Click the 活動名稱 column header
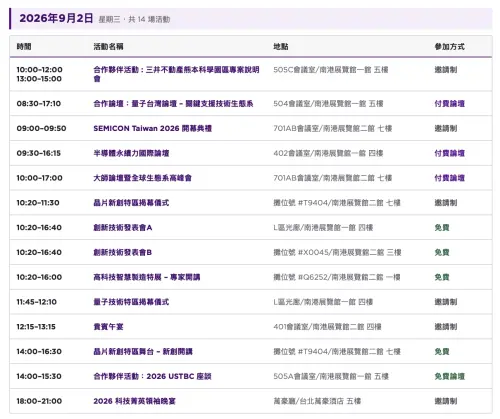 tap(108, 47)
